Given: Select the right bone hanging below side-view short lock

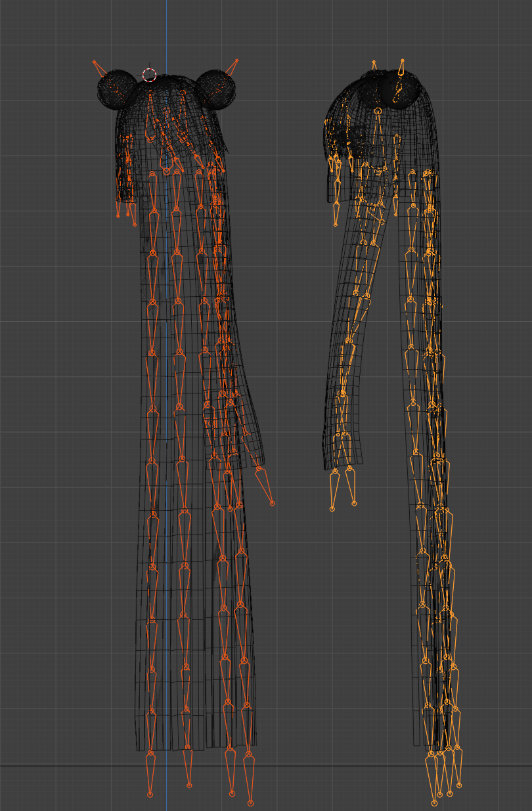Looking at the screenshot, I should pos(351,487).
